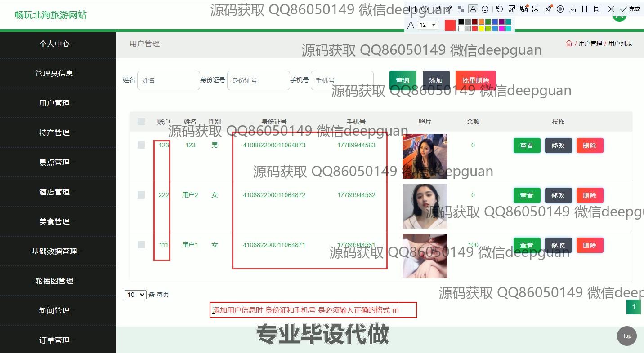Toggle the select-all header checkbox
This screenshot has width=644, height=353.
click(x=141, y=122)
